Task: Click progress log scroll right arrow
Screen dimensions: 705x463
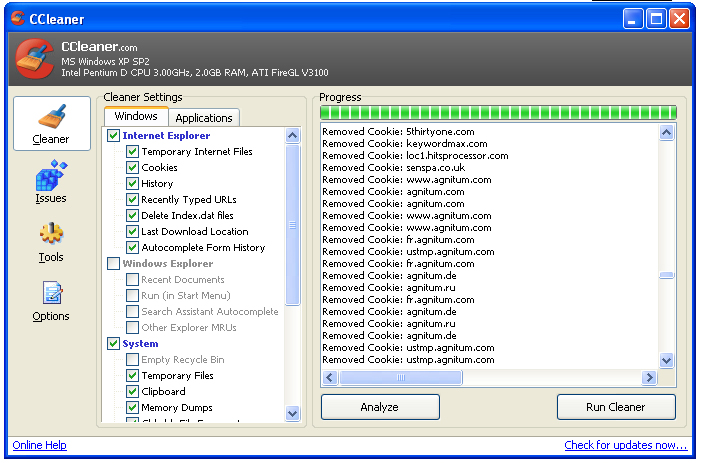Action: (x=650, y=378)
